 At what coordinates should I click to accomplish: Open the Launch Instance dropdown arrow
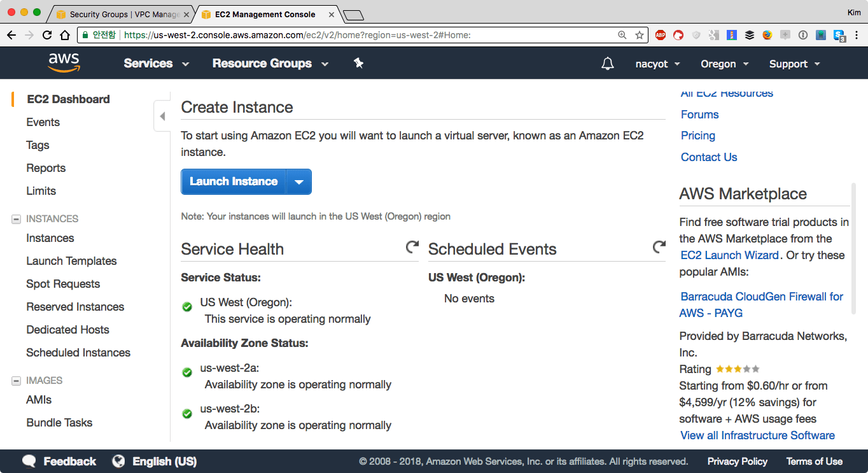pos(298,182)
